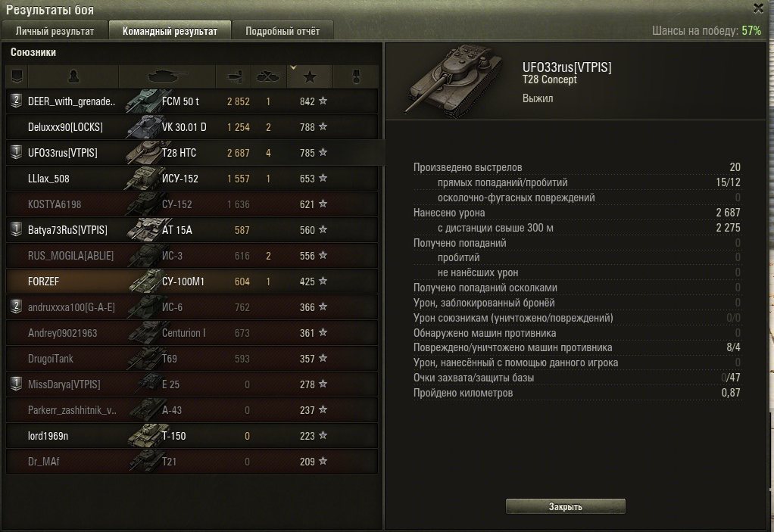Click the T28 Concept tank image
This screenshot has height=532, width=774.
[452, 80]
